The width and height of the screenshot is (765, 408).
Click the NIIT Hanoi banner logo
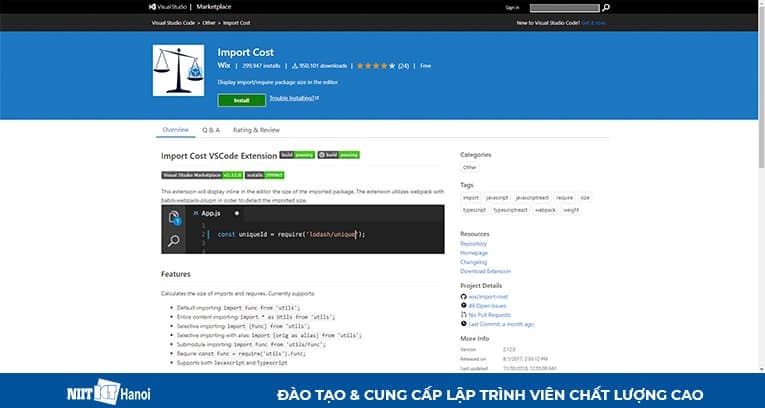109,392
